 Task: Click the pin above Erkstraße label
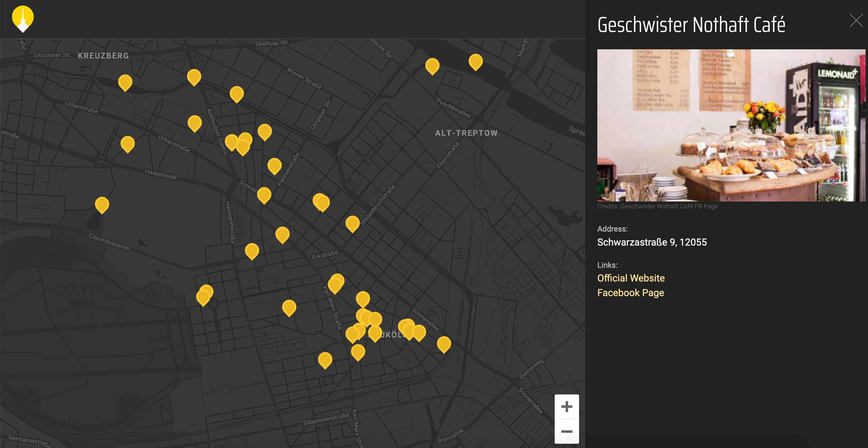[282, 234]
